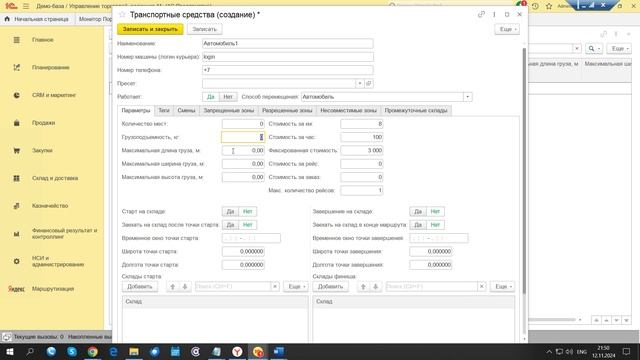
Task: Click the Фиксированная стоимость field
Action: [362, 151]
